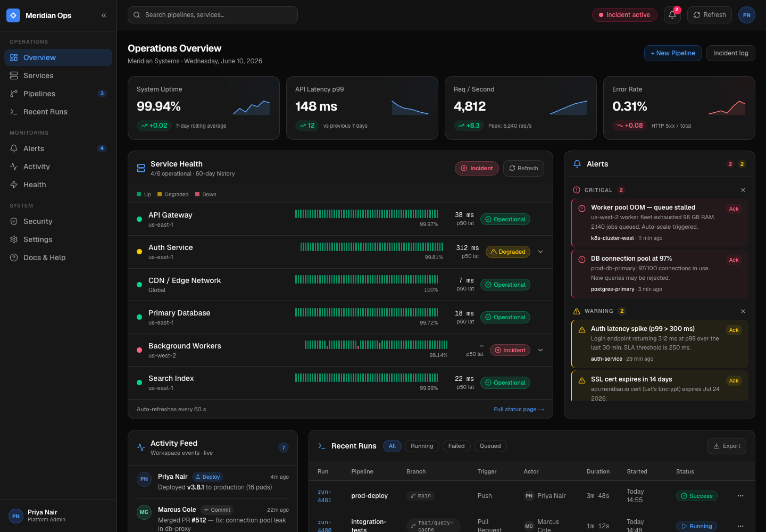
Task: Click the Recent Runs terminal icon
Action: pyautogui.click(x=321, y=446)
